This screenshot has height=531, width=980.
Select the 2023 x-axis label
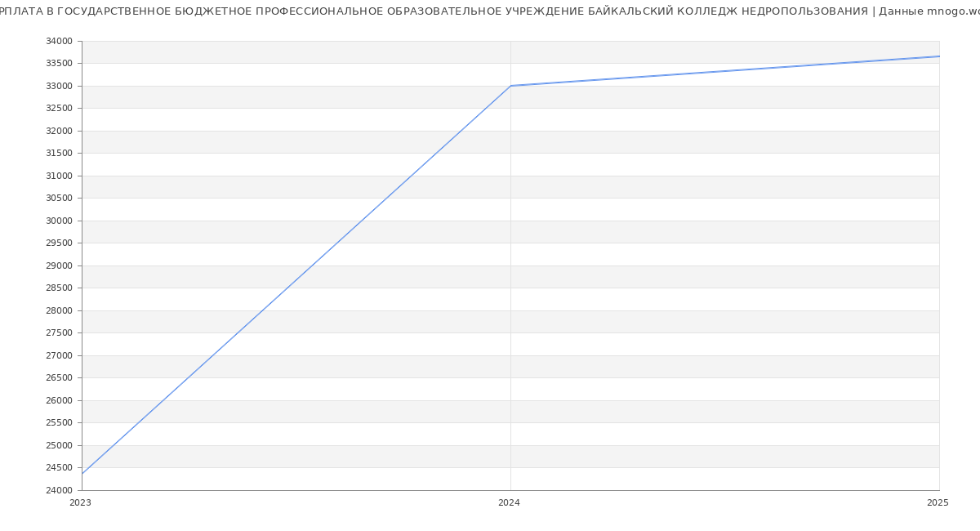[81, 503]
